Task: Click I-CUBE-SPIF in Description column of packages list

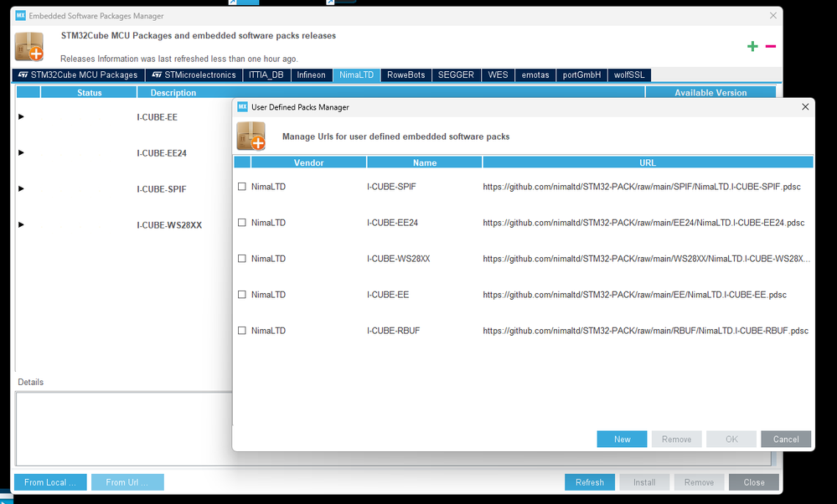Action: 161,189
